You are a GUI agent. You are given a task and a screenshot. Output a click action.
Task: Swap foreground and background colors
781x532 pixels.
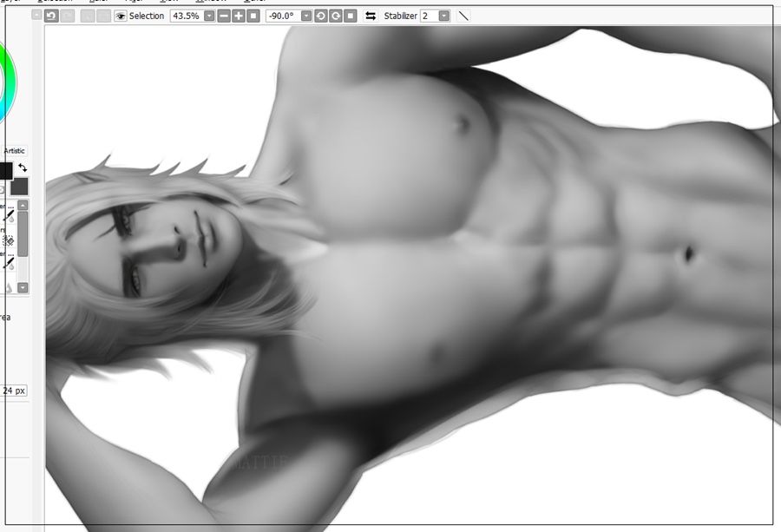(23, 167)
